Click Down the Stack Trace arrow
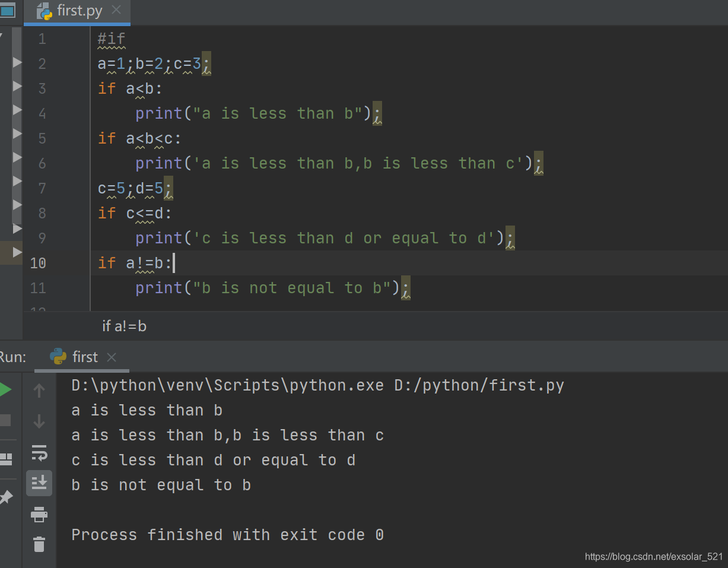Image resolution: width=728 pixels, height=568 pixels. [x=39, y=421]
